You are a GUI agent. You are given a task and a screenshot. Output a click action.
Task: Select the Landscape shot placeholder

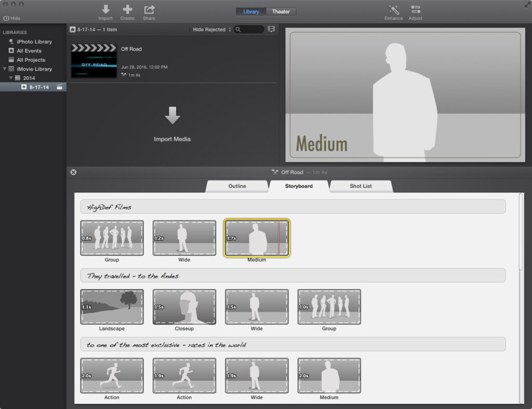point(112,307)
